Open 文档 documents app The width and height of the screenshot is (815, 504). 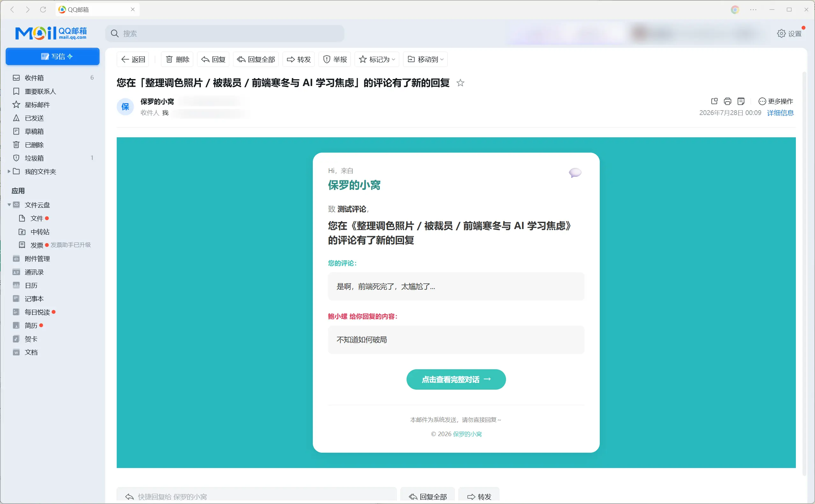[31, 352]
